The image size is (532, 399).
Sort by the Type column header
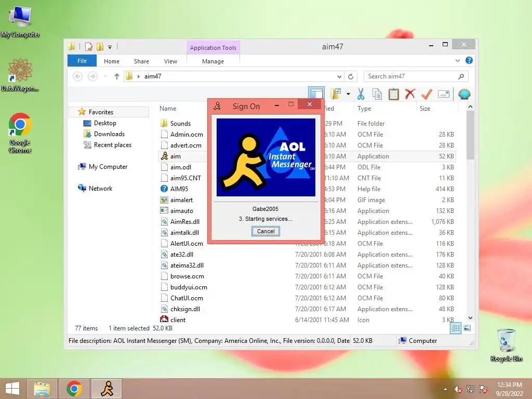click(364, 109)
